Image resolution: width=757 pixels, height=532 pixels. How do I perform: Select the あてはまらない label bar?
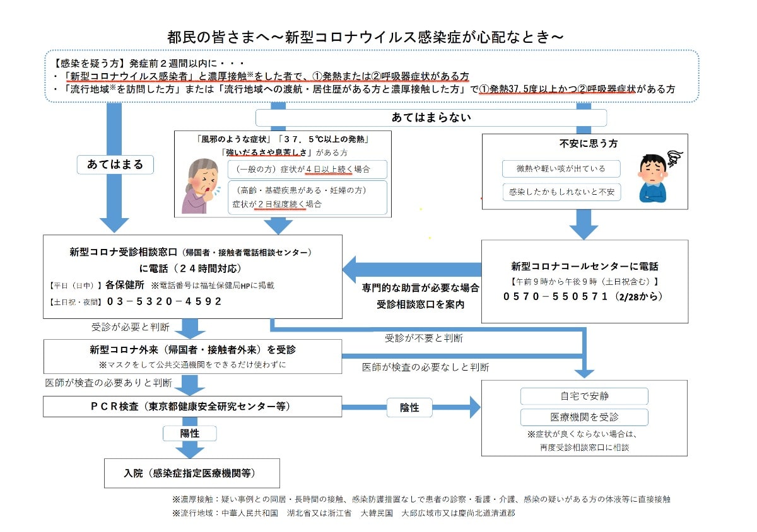[431, 118]
